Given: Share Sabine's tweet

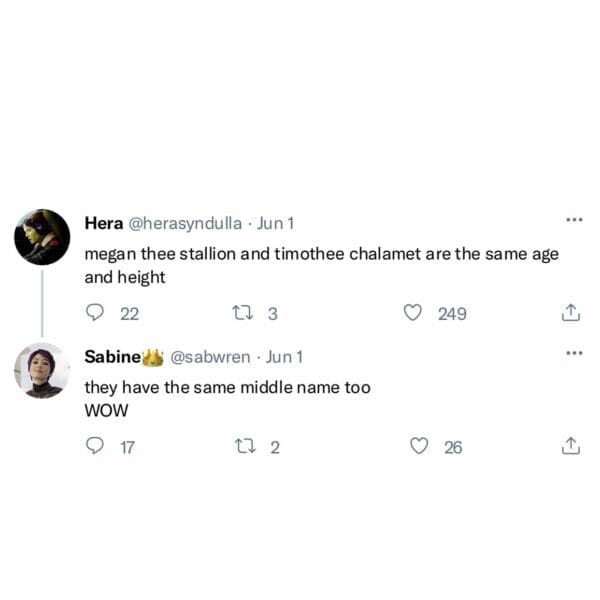Looking at the screenshot, I should click(x=571, y=446).
